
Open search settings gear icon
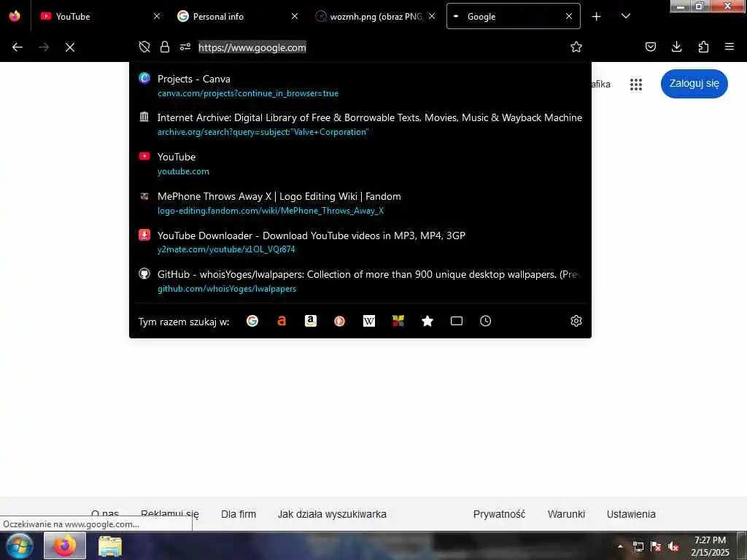pos(576,321)
